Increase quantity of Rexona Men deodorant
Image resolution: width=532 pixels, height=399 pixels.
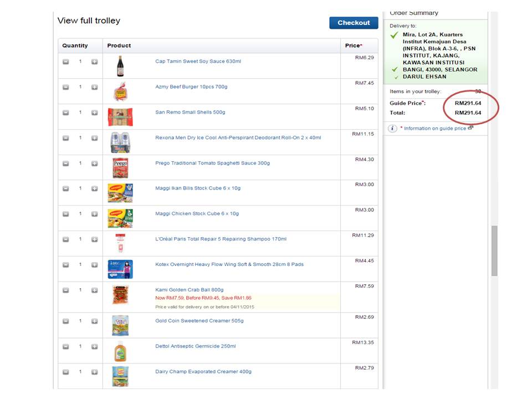point(94,138)
